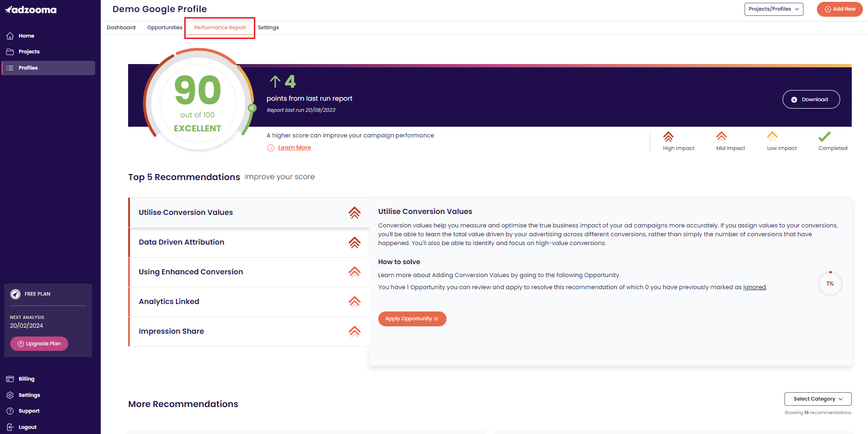Click the 1% circular progress indicator
Image resolution: width=868 pixels, height=434 pixels.
[830, 284]
